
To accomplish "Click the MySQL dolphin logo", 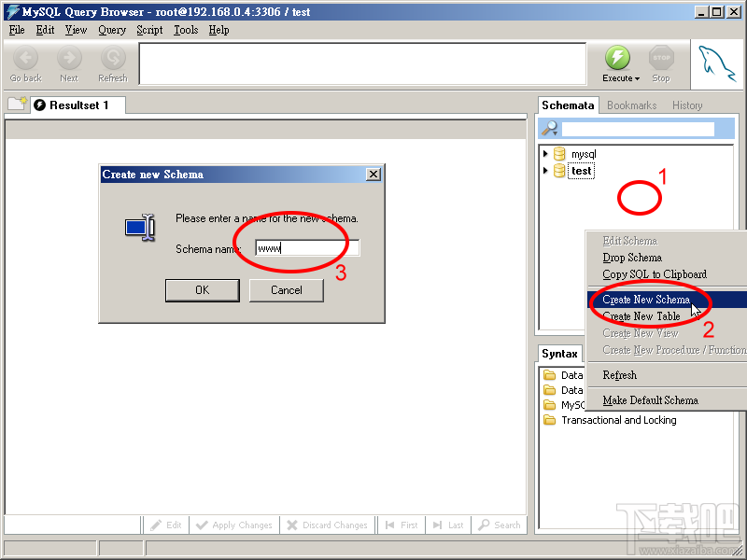I will (717, 63).
